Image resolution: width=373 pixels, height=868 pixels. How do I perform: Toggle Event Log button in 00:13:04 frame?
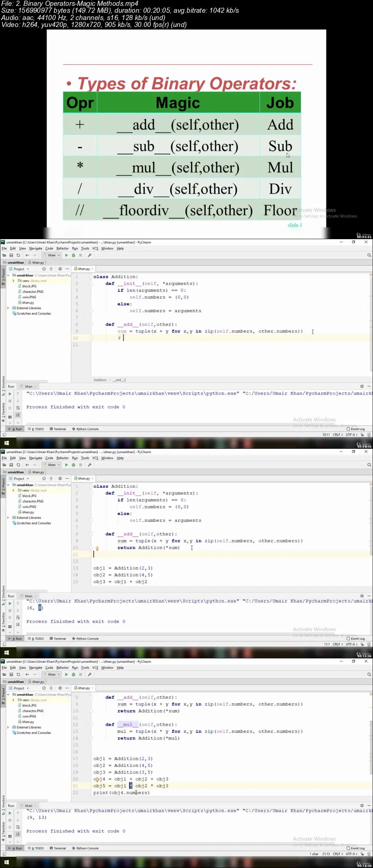pyautogui.click(x=356, y=639)
